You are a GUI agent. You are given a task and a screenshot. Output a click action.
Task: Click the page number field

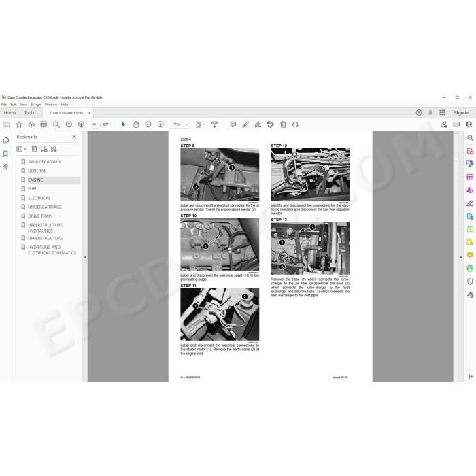(94, 124)
